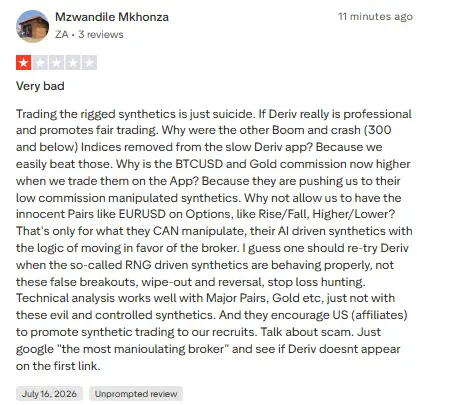Click the July 16, 2026 date badge
The image size is (455, 405).
[x=49, y=394]
